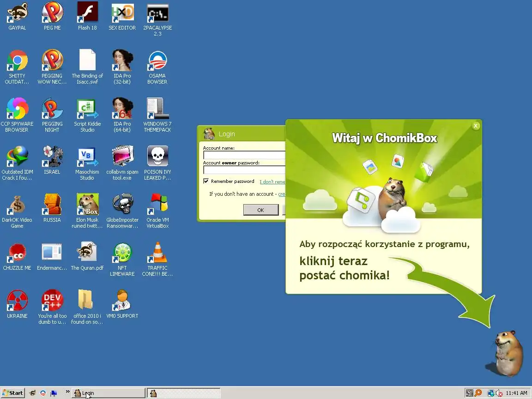
Task: Select the SHITTY OUTDAT... Chrome shortcut
Action: click(17, 67)
